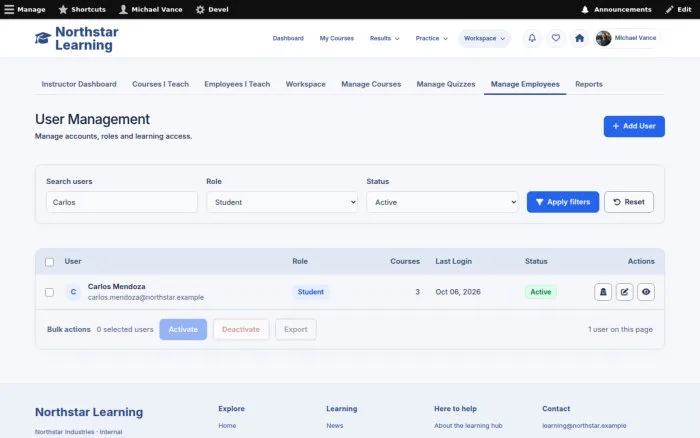The width and height of the screenshot is (700, 438).
Task: Check the select-all users checkbox
Action: (50, 262)
